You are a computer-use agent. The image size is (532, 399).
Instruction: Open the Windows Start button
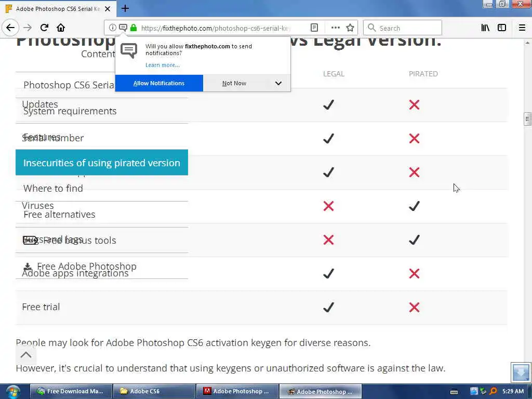pos(13,392)
